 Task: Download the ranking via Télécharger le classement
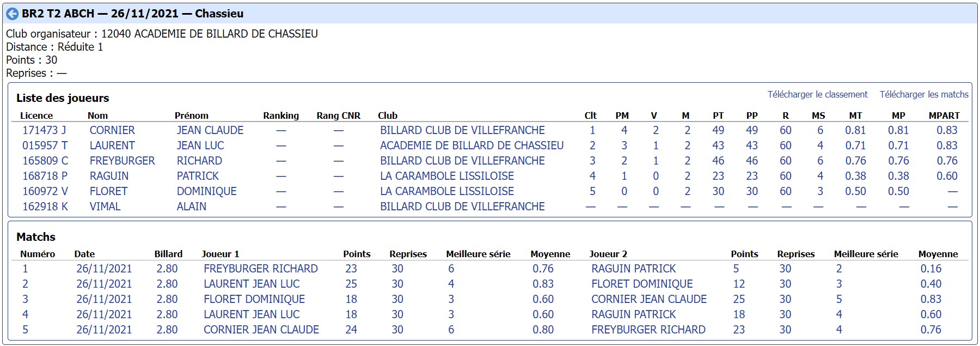[x=817, y=94]
